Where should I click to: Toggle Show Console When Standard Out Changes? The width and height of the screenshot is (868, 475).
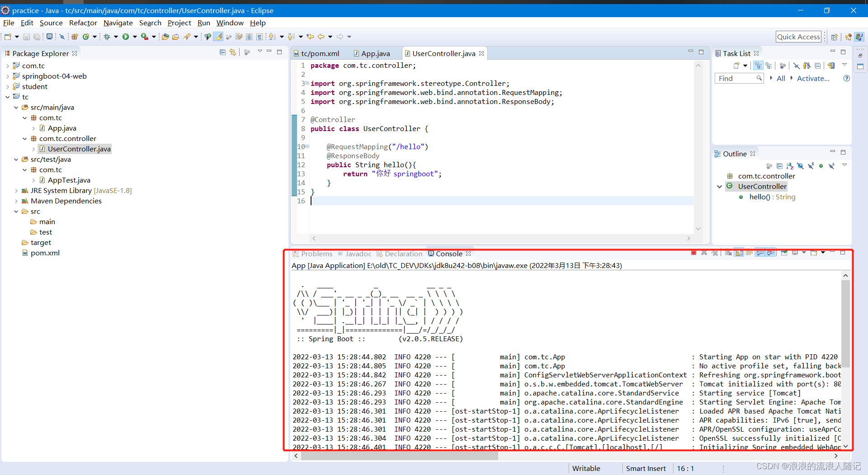[x=760, y=253]
